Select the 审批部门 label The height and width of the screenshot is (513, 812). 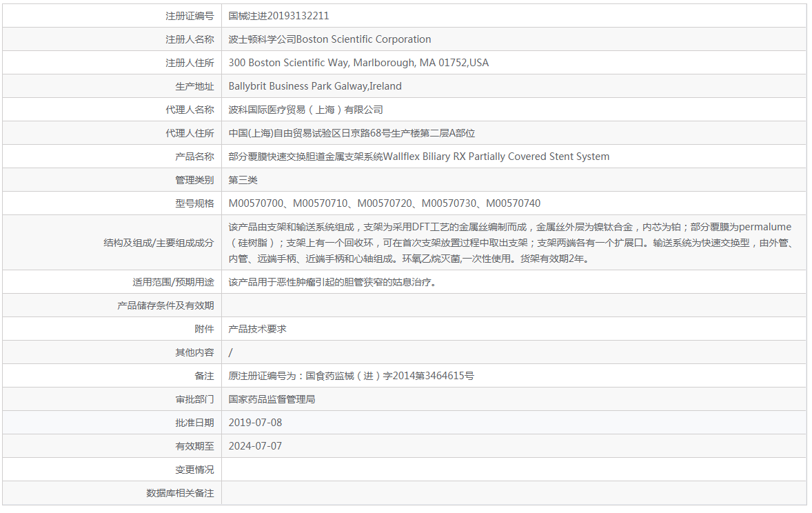[x=194, y=399]
